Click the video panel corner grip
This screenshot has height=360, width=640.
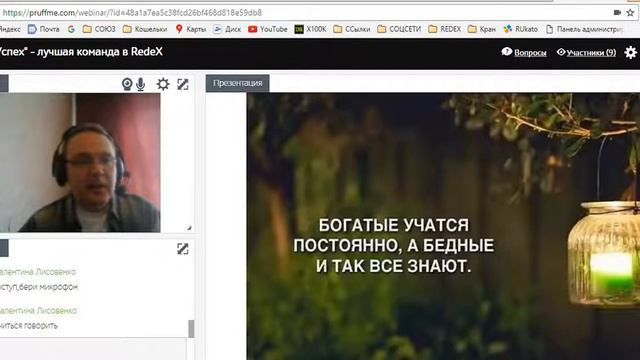pyautogui.click(x=189, y=228)
